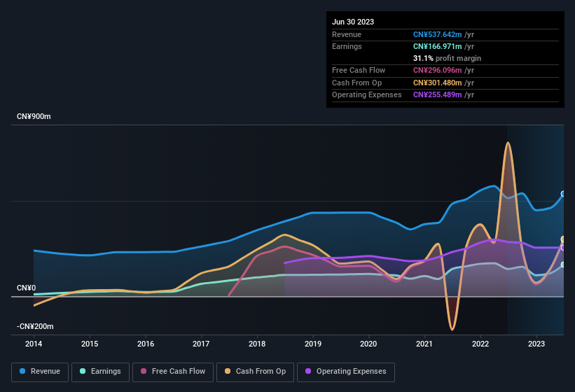Image resolution: width=575 pixels, height=392 pixels.
Task: Click the 2017 x-axis label
Action: point(201,344)
